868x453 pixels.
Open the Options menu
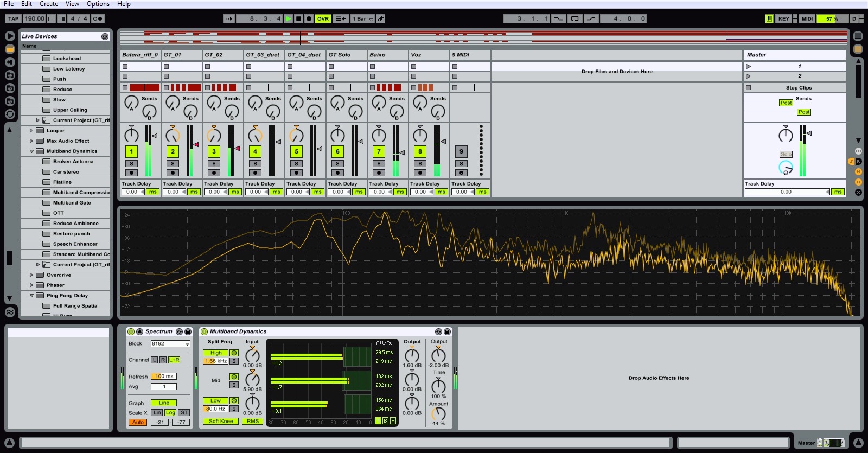tap(98, 4)
